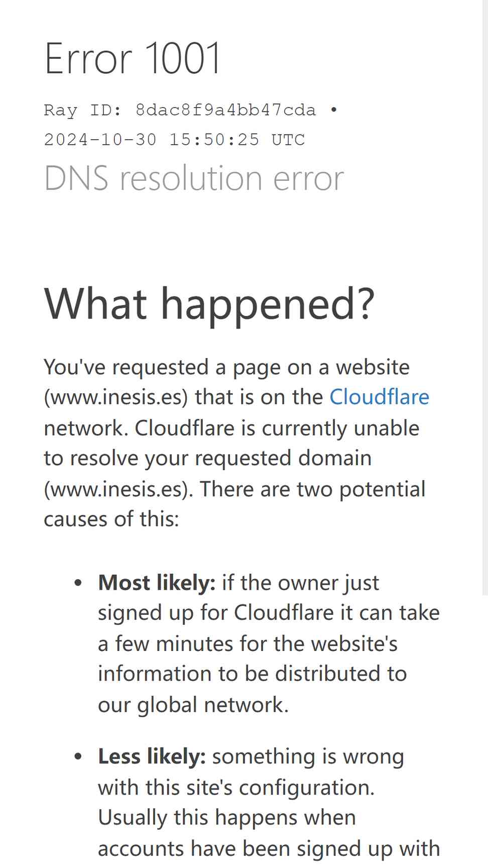
Task: Click the vertical scrollbar thumb
Action: (x=485, y=297)
